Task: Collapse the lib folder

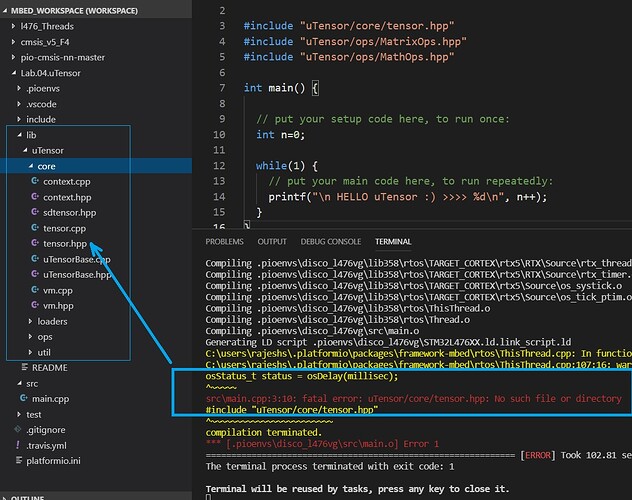Action: point(19,135)
